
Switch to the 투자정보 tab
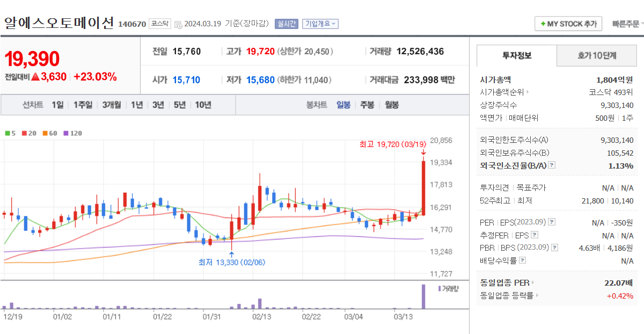517,55
